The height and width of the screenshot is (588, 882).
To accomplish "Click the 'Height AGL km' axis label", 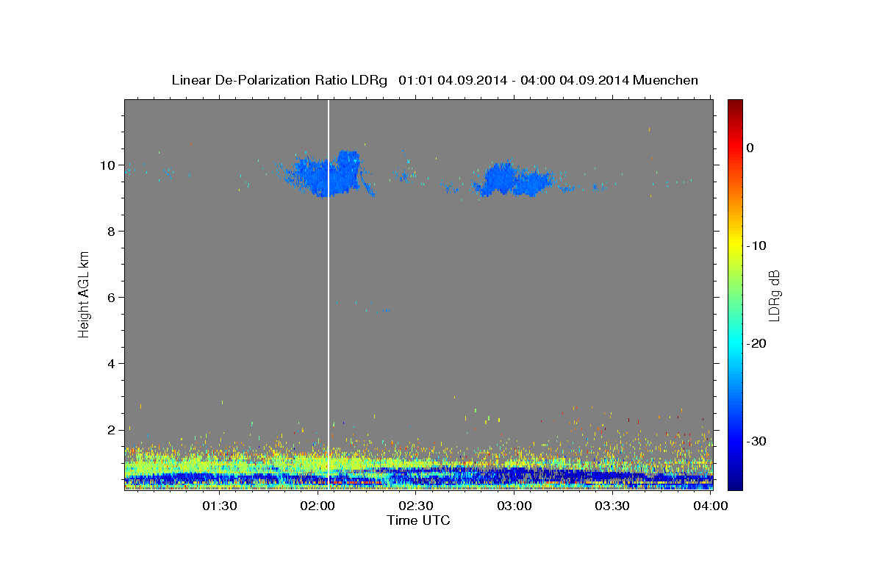I will point(85,295).
